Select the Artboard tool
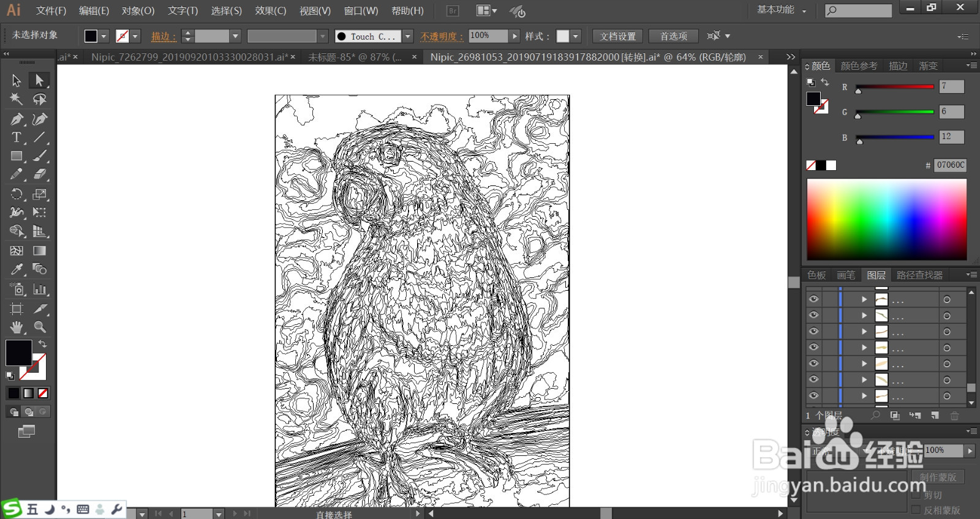The height and width of the screenshot is (519, 980). coord(17,308)
